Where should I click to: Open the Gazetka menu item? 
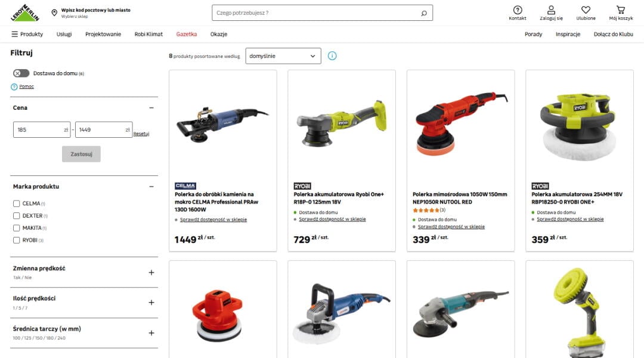187,34
